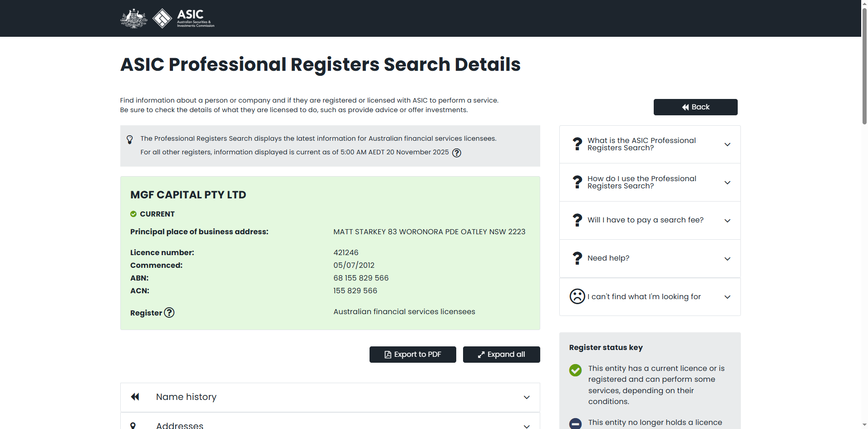Click question mark icon beside 'How do I use'
This screenshot has width=868, height=429.
click(577, 182)
